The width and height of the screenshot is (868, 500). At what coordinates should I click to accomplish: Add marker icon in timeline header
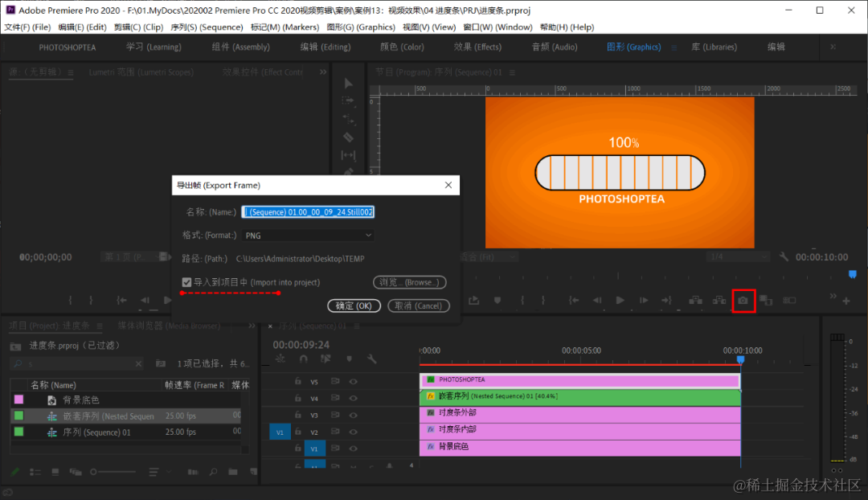click(x=349, y=359)
